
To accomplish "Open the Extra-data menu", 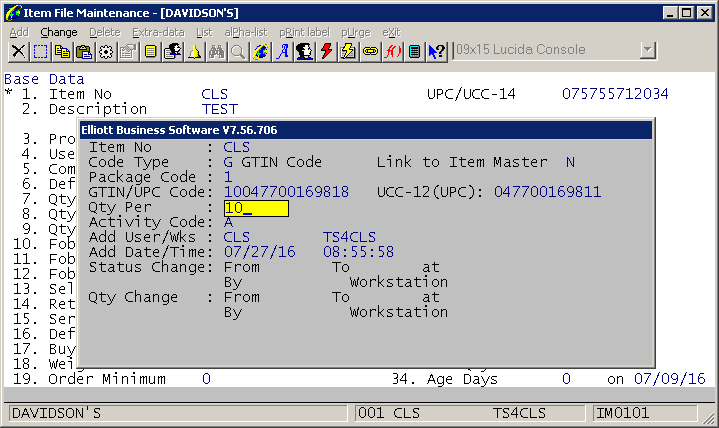I will [x=158, y=33].
